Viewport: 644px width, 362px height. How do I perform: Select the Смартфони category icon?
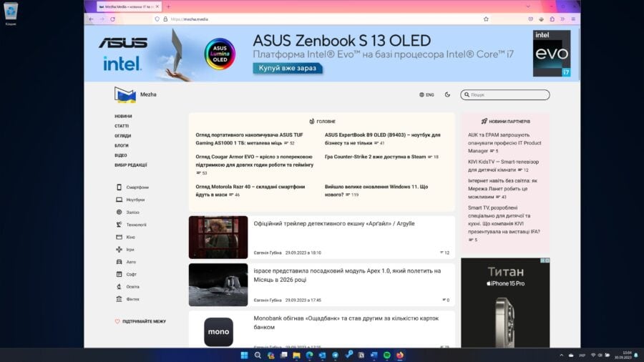coord(119,187)
